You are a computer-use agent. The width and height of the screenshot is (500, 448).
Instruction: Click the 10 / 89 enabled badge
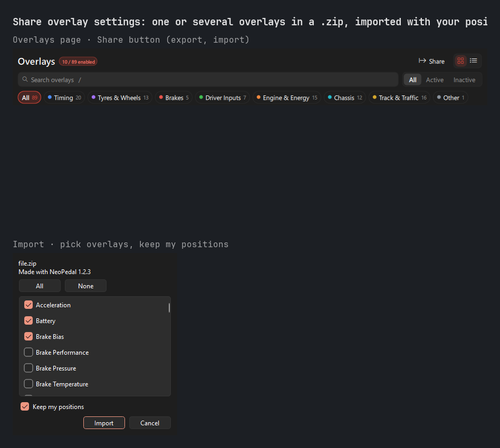pos(79,62)
